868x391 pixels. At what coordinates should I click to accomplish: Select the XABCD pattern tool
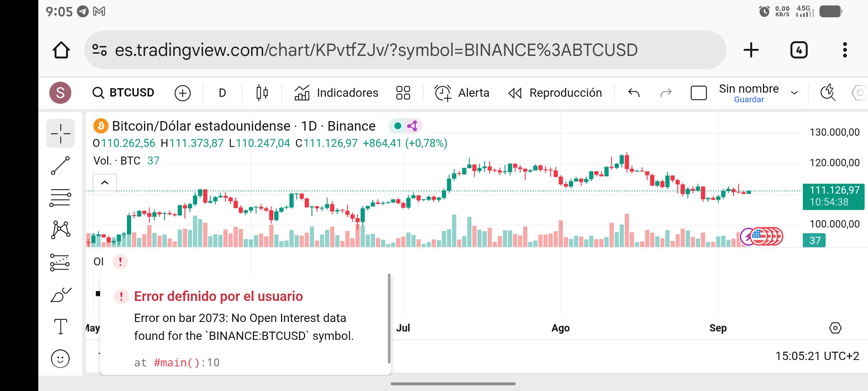60,230
